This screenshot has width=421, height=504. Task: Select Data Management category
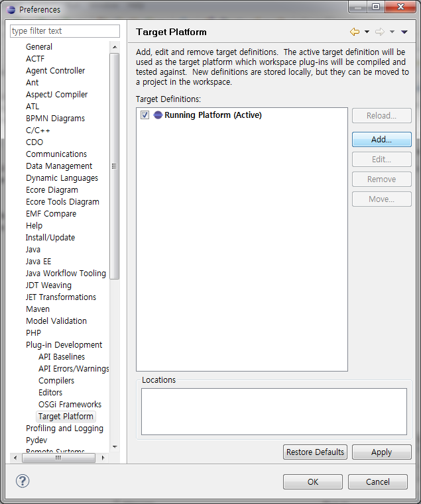pyautogui.click(x=59, y=166)
